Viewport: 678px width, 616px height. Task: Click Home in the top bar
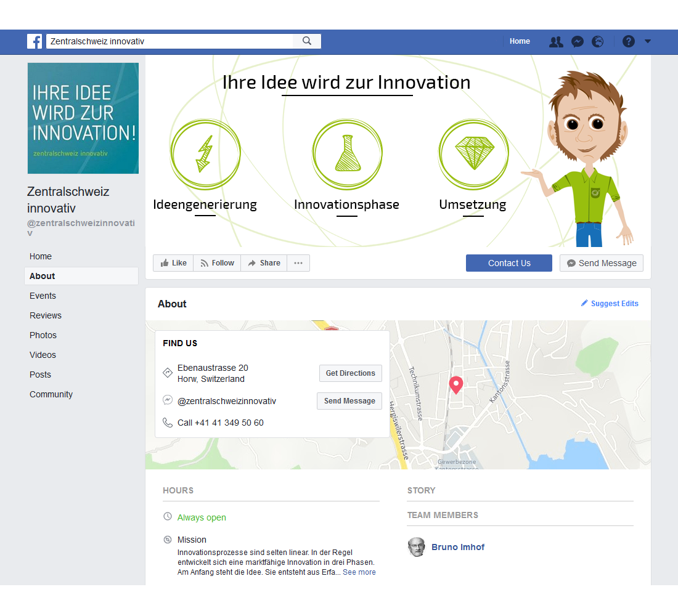520,41
